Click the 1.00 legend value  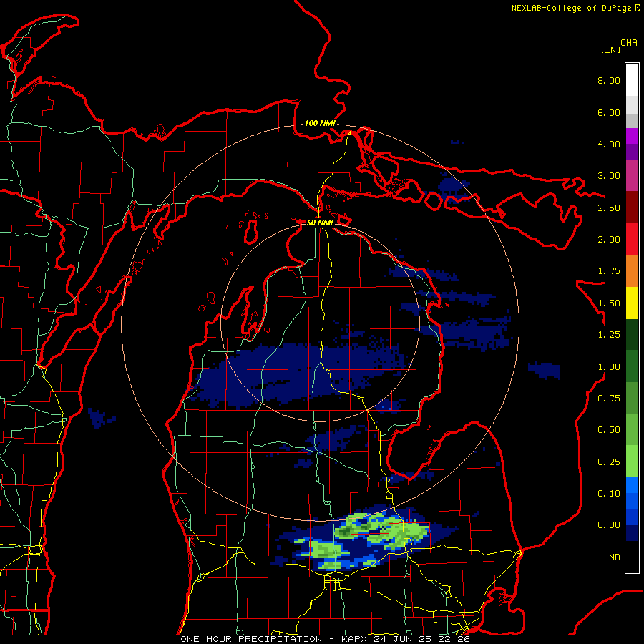609,367
